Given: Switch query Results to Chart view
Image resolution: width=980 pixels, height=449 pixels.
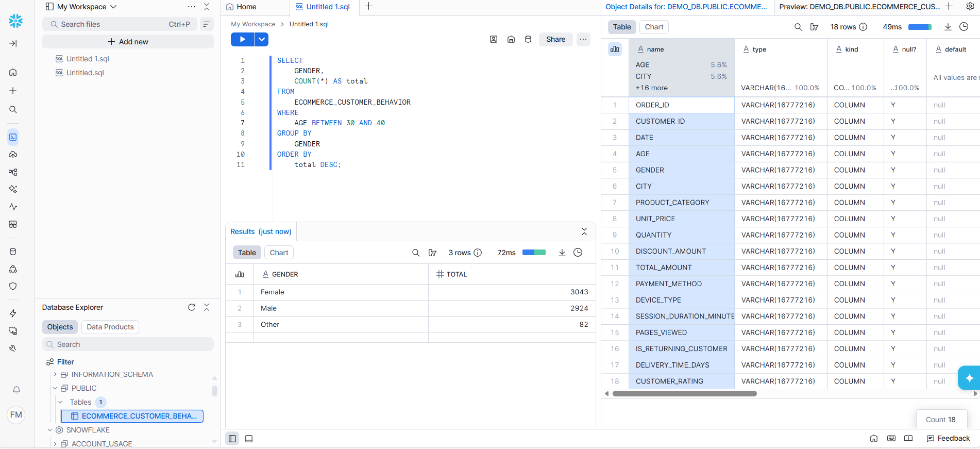Looking at the screenshot, I should pos(279,253).
